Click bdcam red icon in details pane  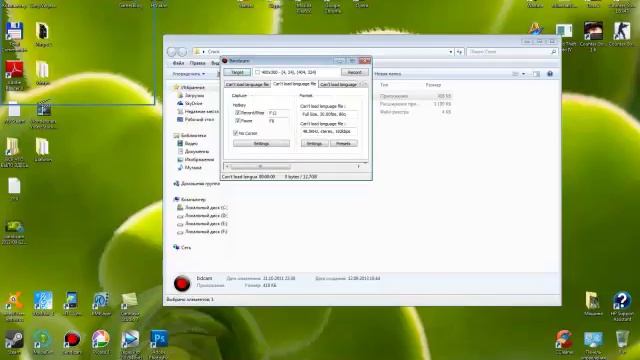pos(182,283)
